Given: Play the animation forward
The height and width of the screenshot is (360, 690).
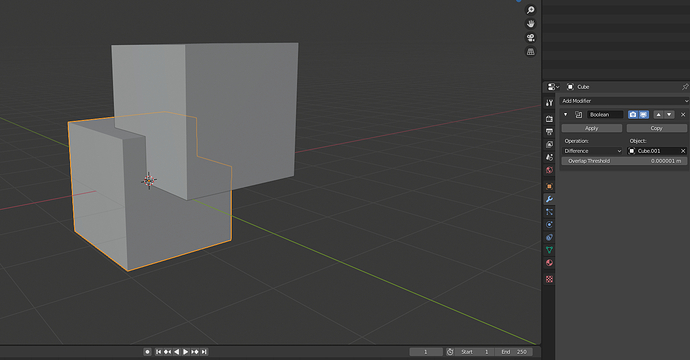Looking at the screenshot, I should pyautogui.click(x=185, y=352).
